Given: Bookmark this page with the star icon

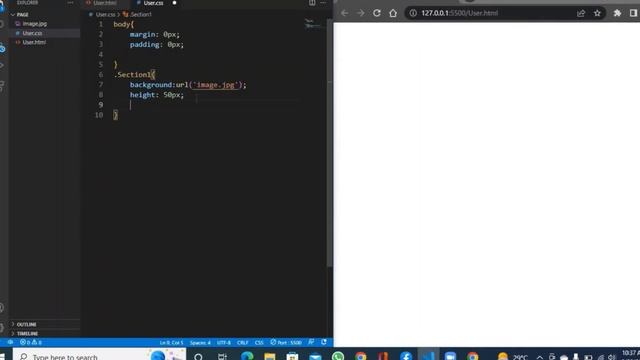Looking at the screenshot, I should [597, 13].
